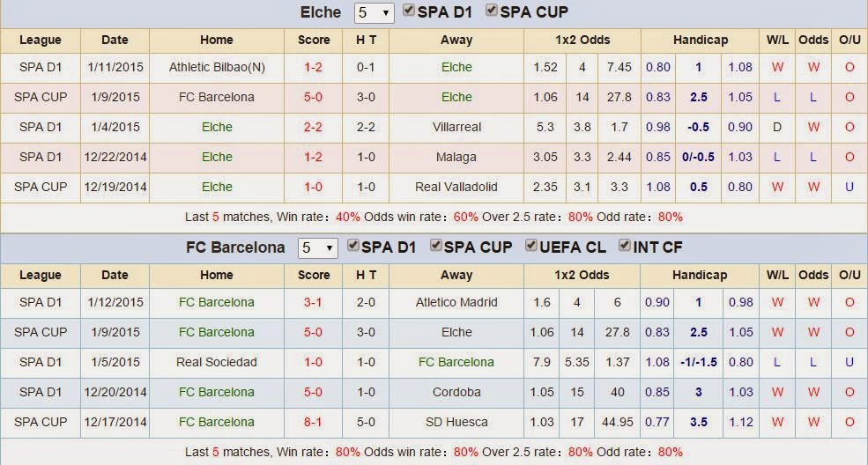Click the Handicap column header in Elche table
This screenshot has height=465, width=868.
[700, 40]
